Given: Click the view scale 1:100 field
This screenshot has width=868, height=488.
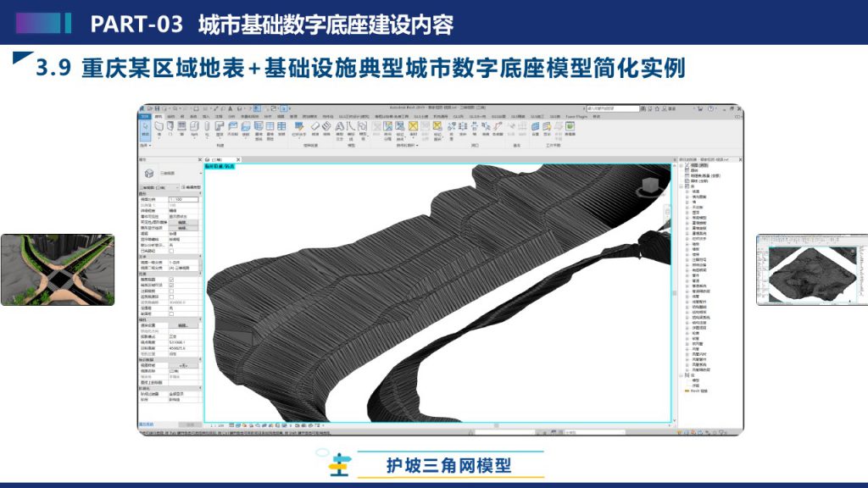Looking at the screenshot, I should (183, 199).
